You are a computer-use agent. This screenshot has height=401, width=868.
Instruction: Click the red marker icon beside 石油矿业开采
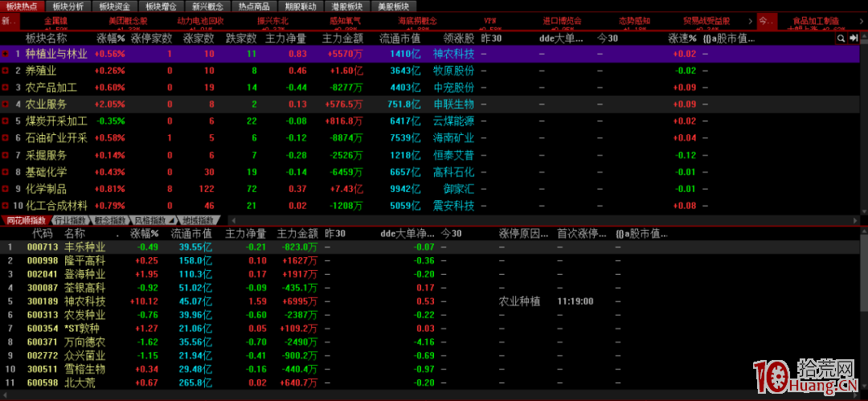[x=6, y=138]
